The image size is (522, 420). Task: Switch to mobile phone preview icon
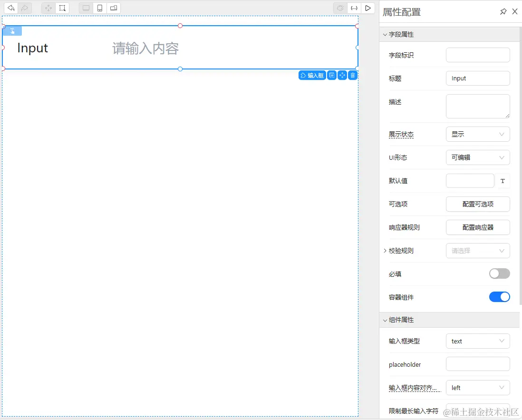(99, 8)
